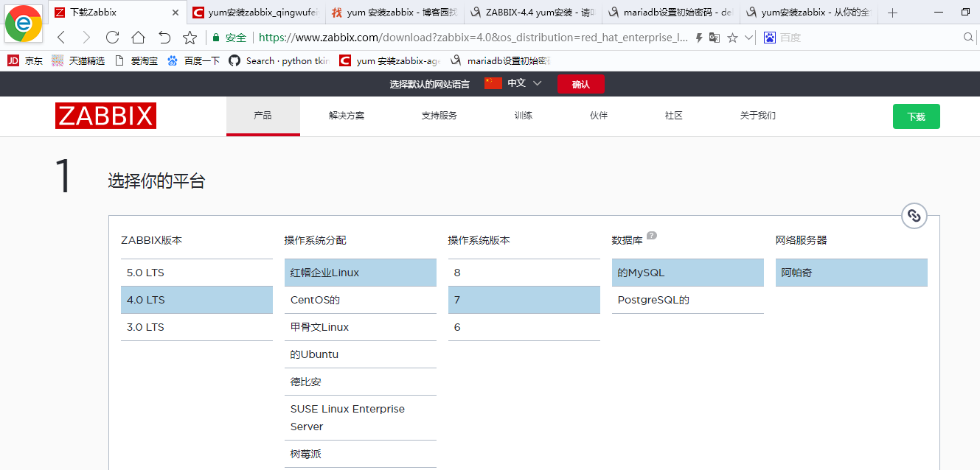Click the 360 browser logo icon
The width and height of the screenshot is (980, 470).
click(23, 22)
